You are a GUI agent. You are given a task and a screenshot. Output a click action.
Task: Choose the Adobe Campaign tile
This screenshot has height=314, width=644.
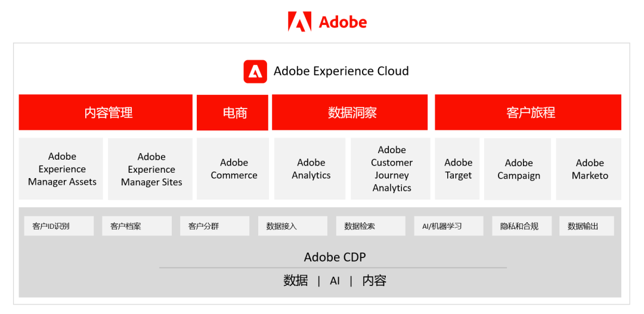[518, 169]
